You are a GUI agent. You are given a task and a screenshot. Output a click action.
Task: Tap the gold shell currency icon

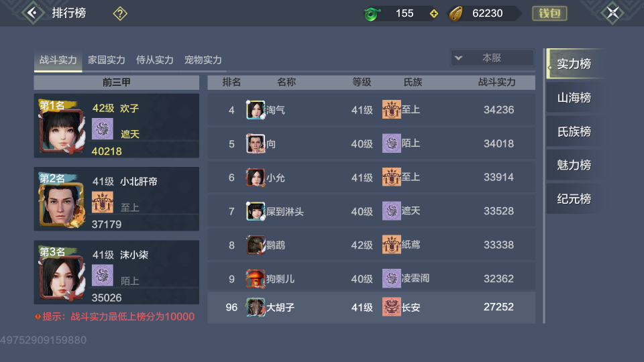[x=456, y=14]
